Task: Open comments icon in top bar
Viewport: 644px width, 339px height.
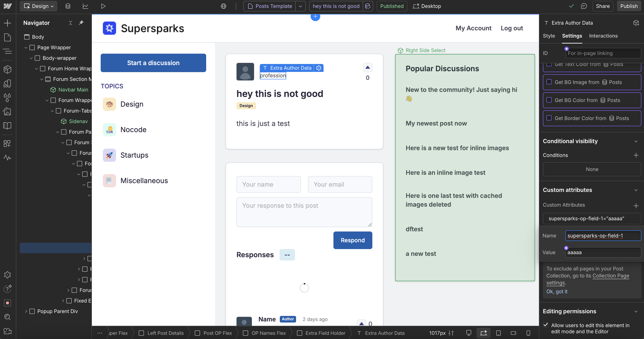Action: tap(584, 6)
